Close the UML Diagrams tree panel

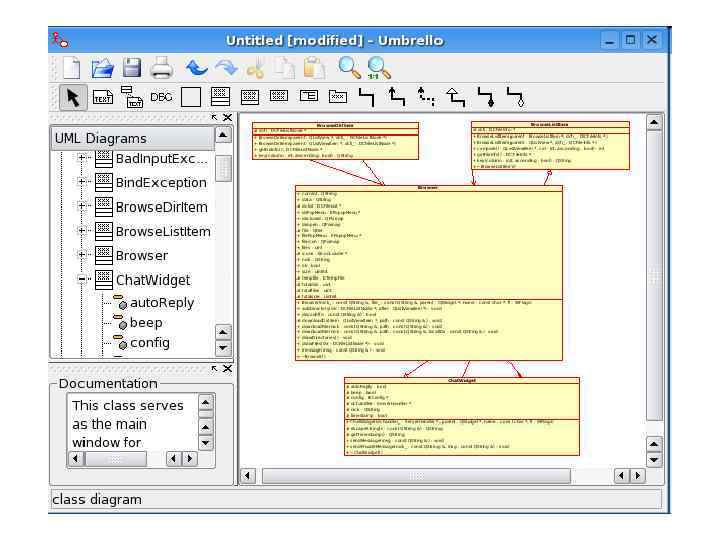tap(227, 118)
